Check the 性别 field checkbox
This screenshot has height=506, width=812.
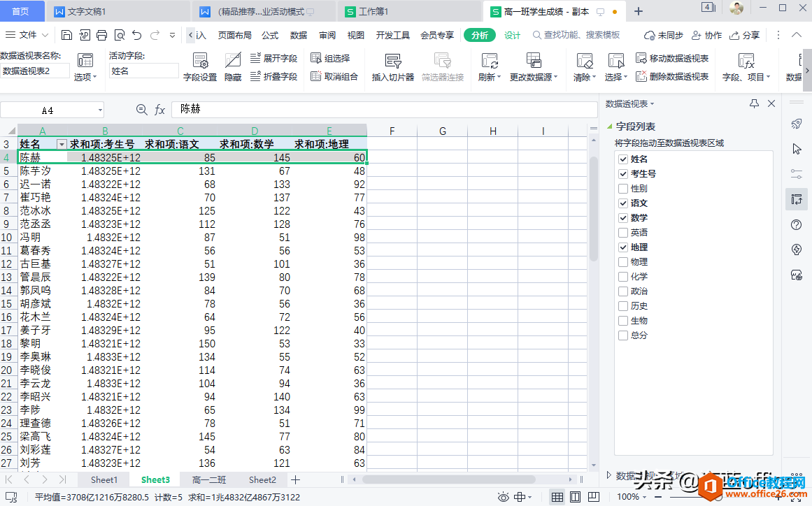(x=623, y=189)
